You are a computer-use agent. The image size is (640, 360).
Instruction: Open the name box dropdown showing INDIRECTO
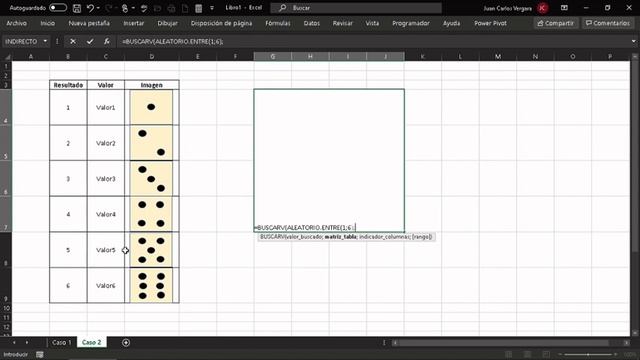45,41
